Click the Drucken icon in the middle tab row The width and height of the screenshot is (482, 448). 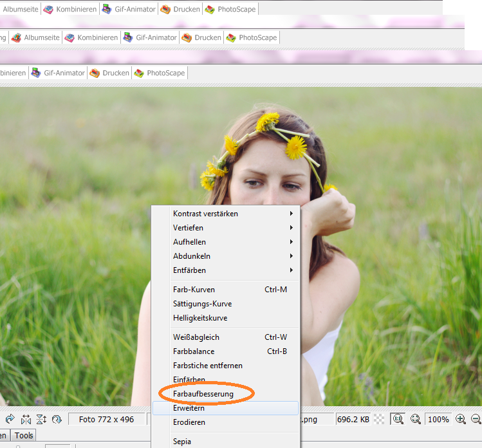click(x=187, y=38)
